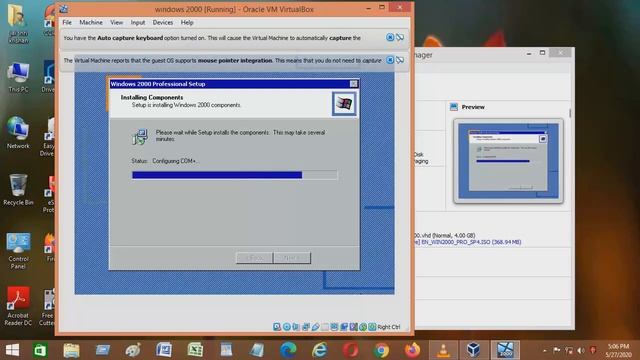The width and height of the screenshot is (640, 360).
Task: Open Microsoft Edge from taskbar
Action: coord(288,350)
